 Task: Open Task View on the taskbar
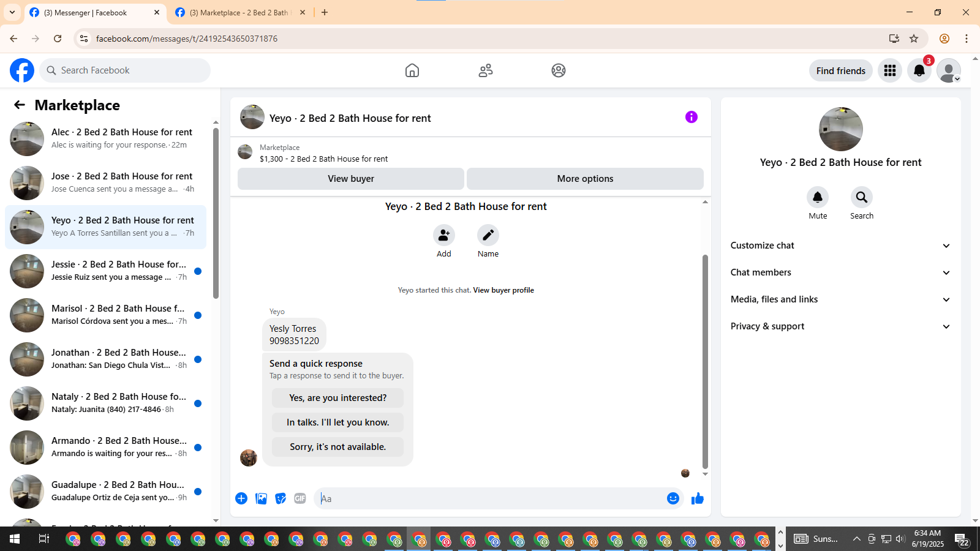(44, 539)
